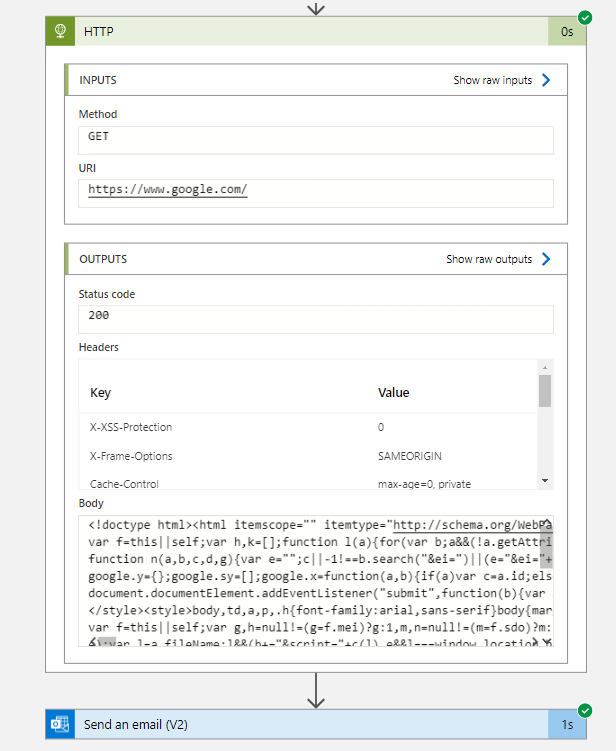Viewport: 616px width, 751px height.
Task: Click the headers scrollbar down arrow
Action: tap(545, 480)
